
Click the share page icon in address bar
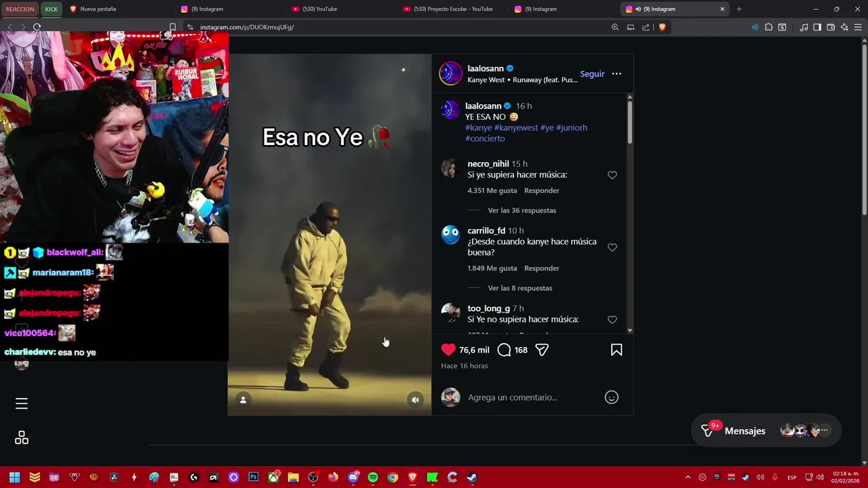[x=646, y=27]
